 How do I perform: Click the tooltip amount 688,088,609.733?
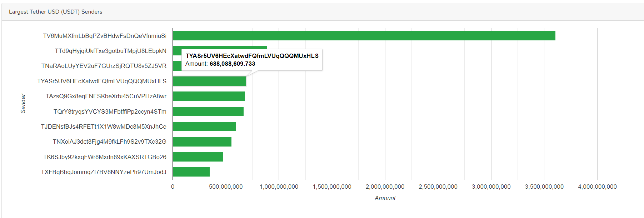point(232,64)
